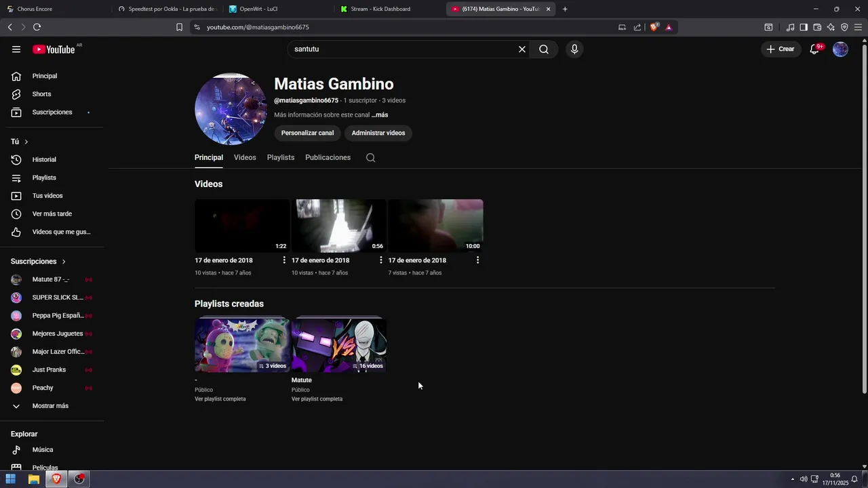The width and height of the screenshot is (868, 488).
Task: Click the Brave Shields lion icon
Action: [654, 27]
